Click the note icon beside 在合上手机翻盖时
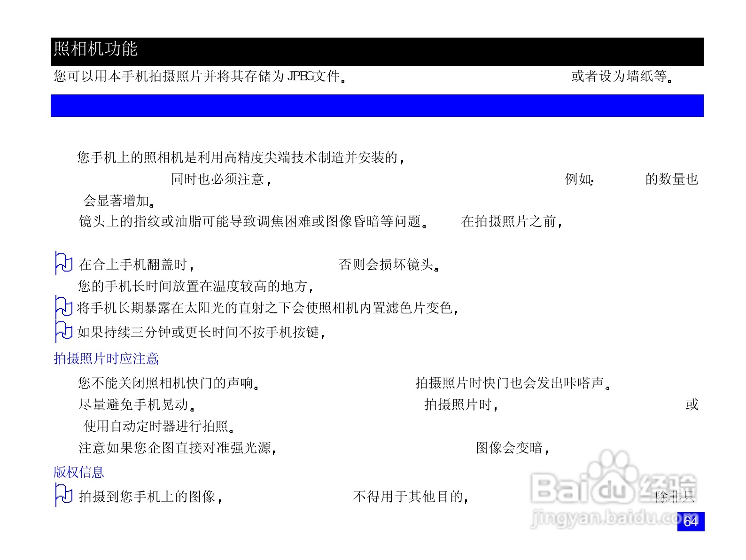 point(63,264)
